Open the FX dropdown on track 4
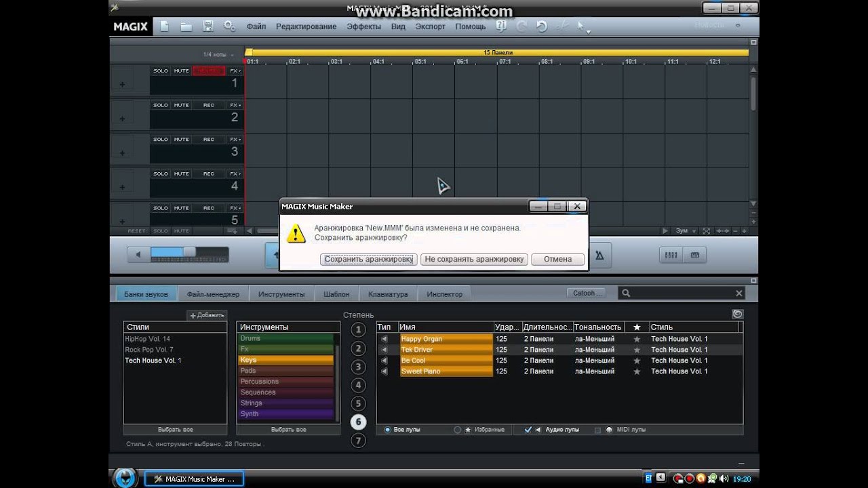This screenshot has width=868, height=488. 235,174
